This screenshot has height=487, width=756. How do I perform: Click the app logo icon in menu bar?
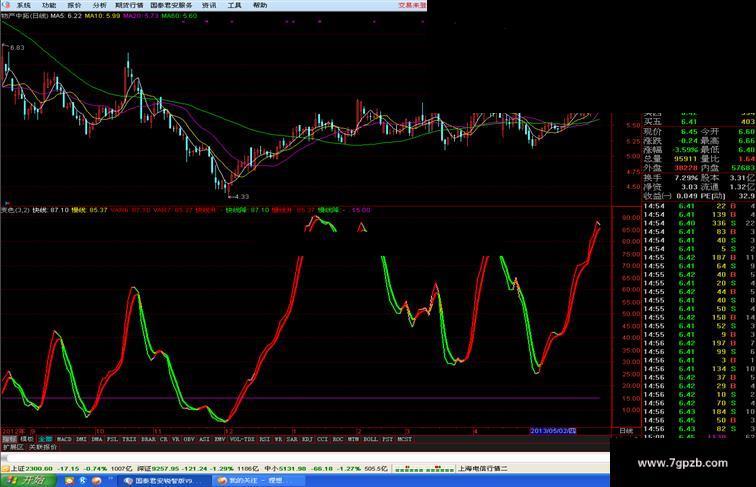click(x=6, y=5)
